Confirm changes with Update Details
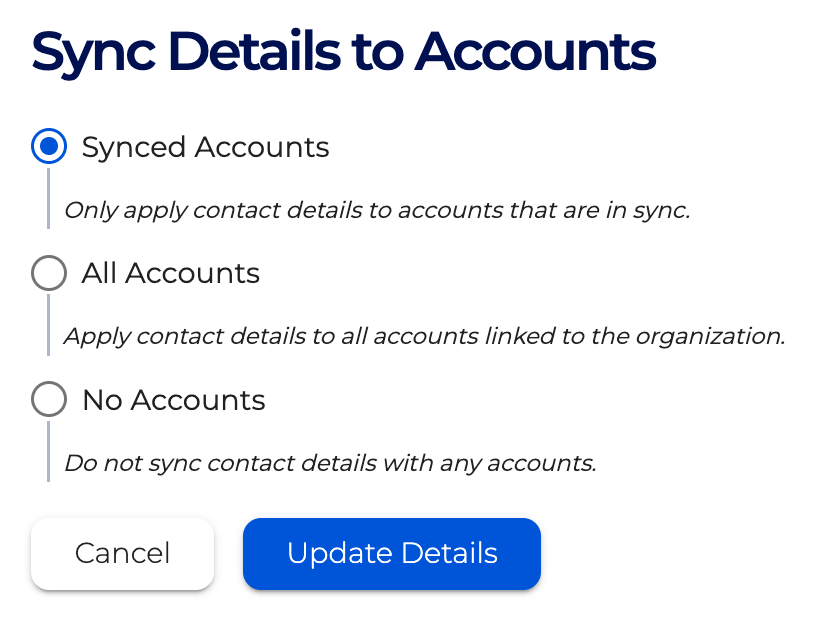This screenshot has height=624, width=813. (391, 553)
